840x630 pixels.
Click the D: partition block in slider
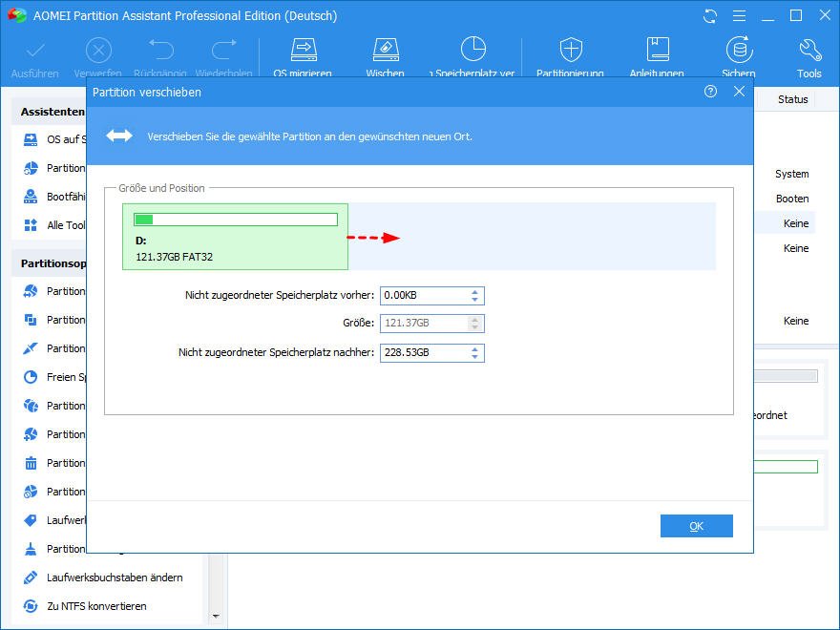[x=235, y=237]
